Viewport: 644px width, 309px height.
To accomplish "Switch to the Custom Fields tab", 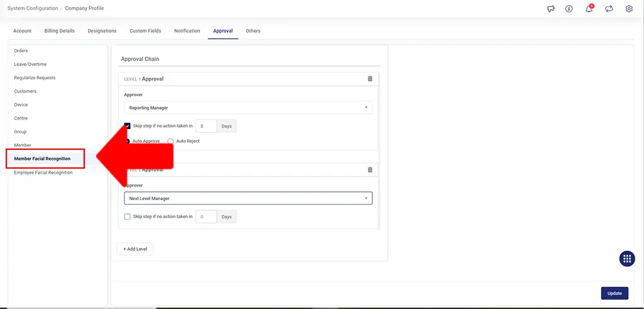I will tap(145, 31).
